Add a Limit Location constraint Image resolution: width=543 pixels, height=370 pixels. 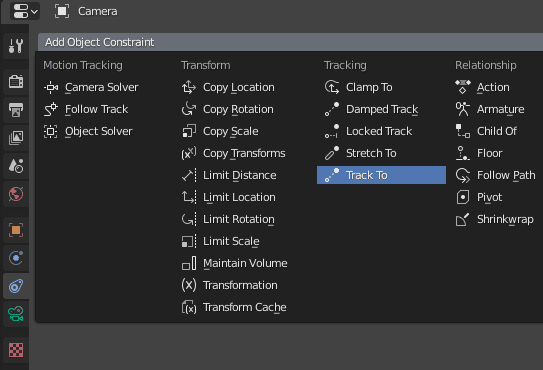coord(229,197)
